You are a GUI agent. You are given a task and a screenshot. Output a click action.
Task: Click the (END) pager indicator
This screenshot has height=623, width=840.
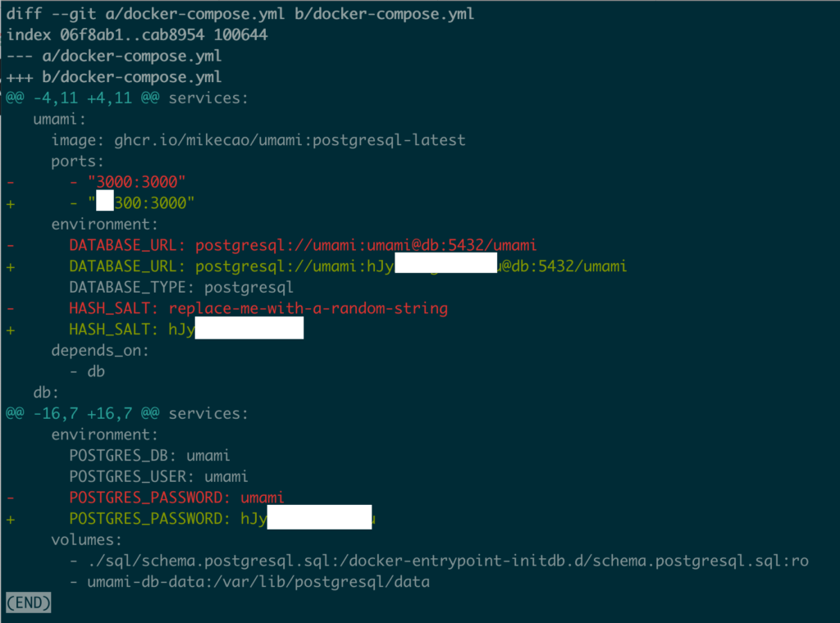click(x=29, y=603)
